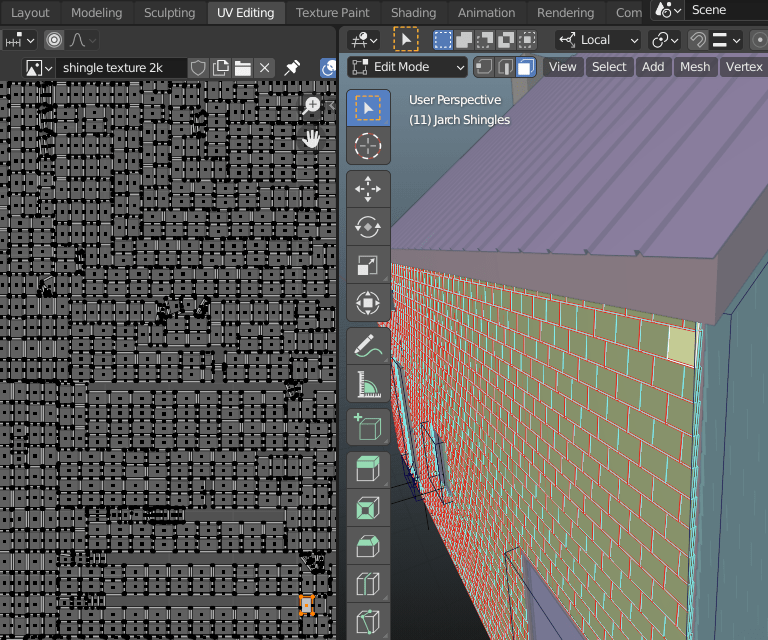Toggle pin image in UV editor
The width and height of the screenshot is (768, 640).
(292, 68)
